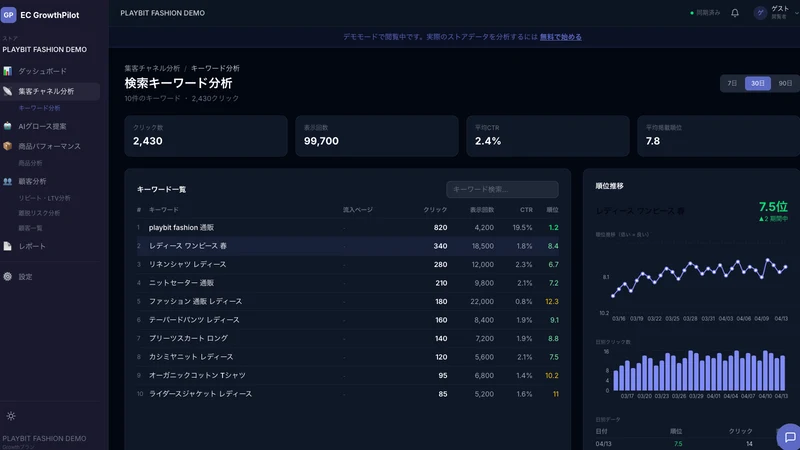Switch date range to 7日

coord(732,83)
